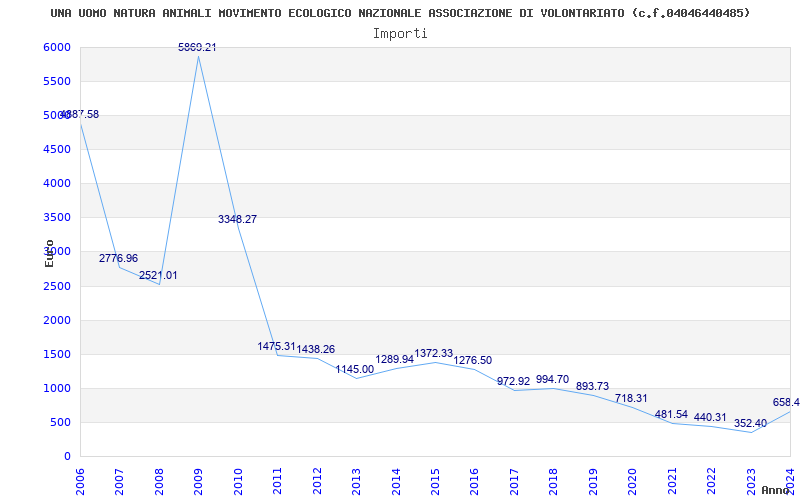Click the 2016 x-axis year label
Image resolution: width=800 pixels, height=500 pixels.
tap(474, 482)
